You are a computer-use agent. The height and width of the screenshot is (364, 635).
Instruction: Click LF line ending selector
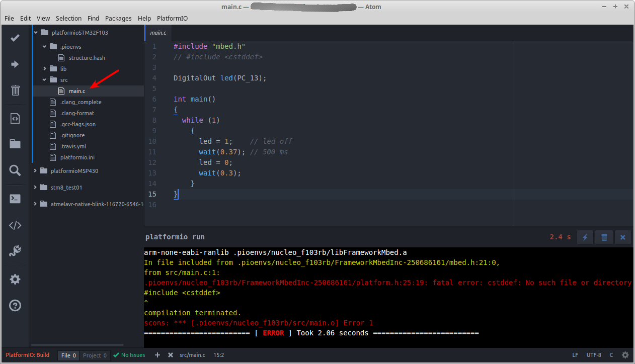click(575, 355)
